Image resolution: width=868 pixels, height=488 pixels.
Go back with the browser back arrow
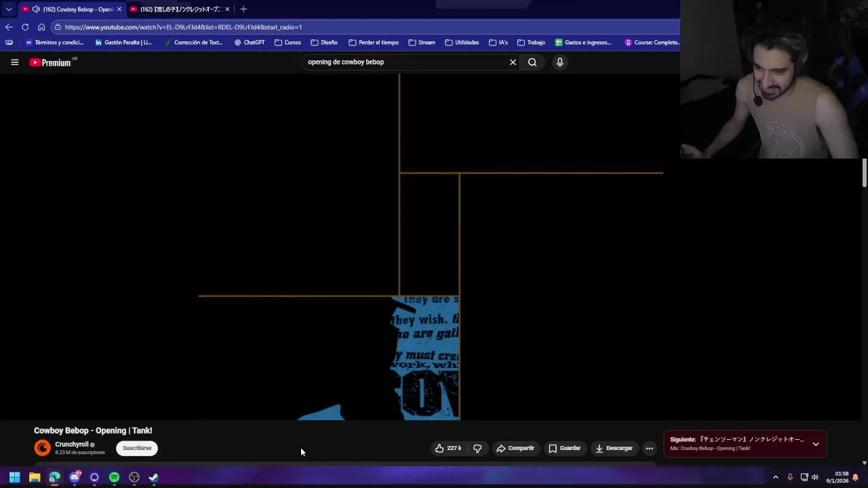9,27
